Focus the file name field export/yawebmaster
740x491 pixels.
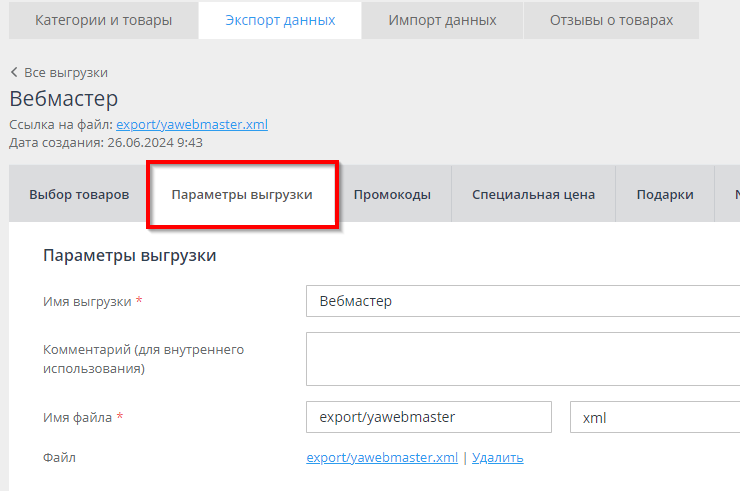[429, 418]
